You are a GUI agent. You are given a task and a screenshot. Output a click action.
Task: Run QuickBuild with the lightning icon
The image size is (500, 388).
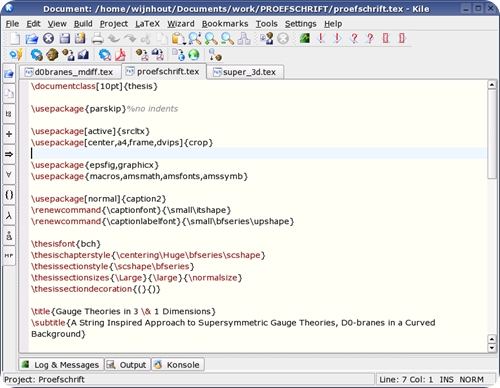[x=16, y=55]
